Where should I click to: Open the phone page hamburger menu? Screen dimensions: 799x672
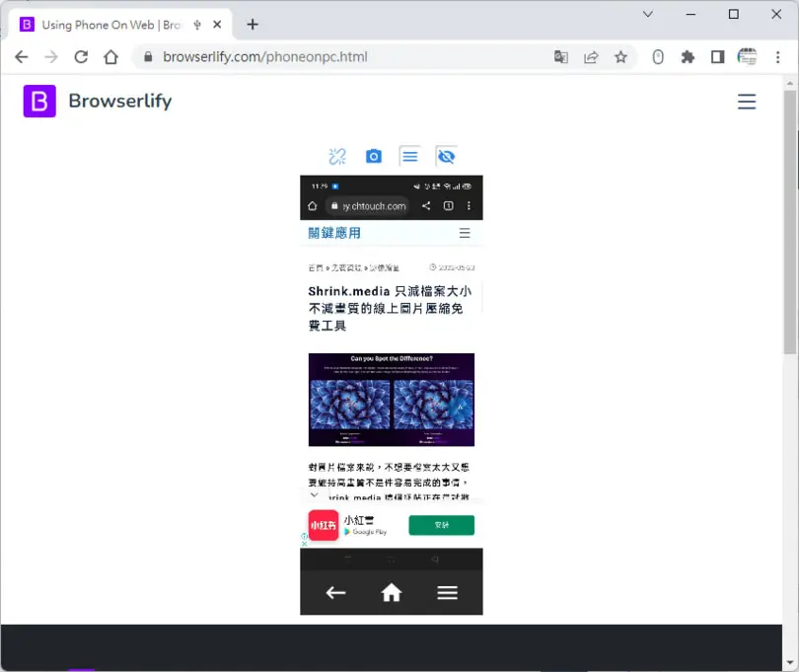465,233
